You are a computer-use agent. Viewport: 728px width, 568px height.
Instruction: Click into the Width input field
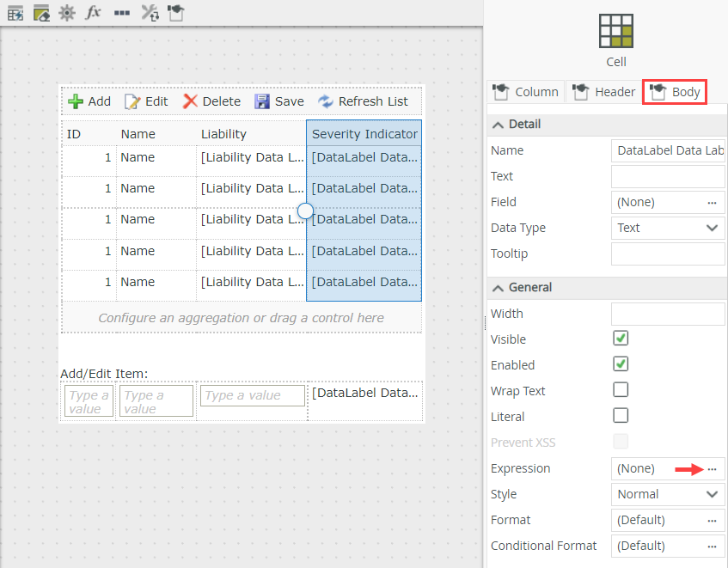668,314
